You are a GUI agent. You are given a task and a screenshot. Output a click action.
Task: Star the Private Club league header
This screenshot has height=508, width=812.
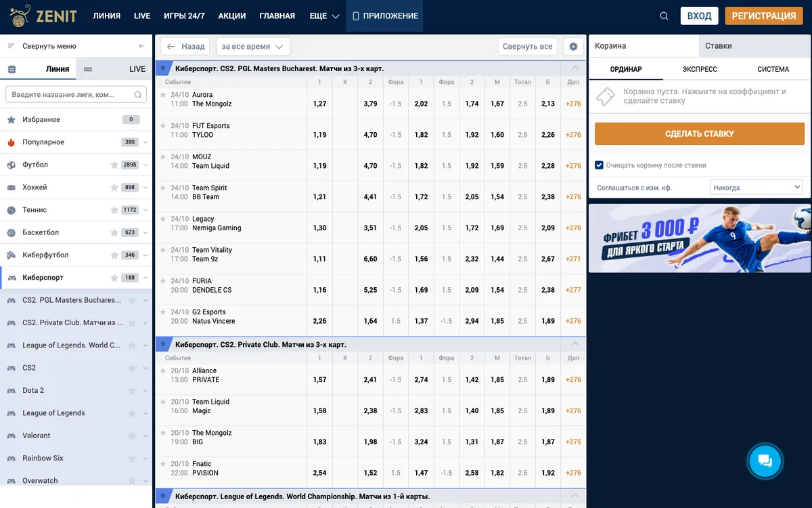(162, 345)
